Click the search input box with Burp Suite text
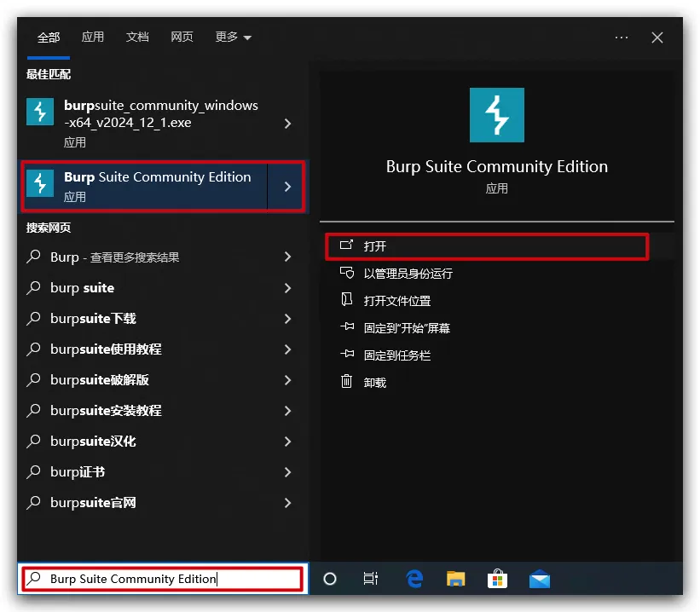Image resolution: width=700 pixels, height=612 pixels. tap(162, 579)
